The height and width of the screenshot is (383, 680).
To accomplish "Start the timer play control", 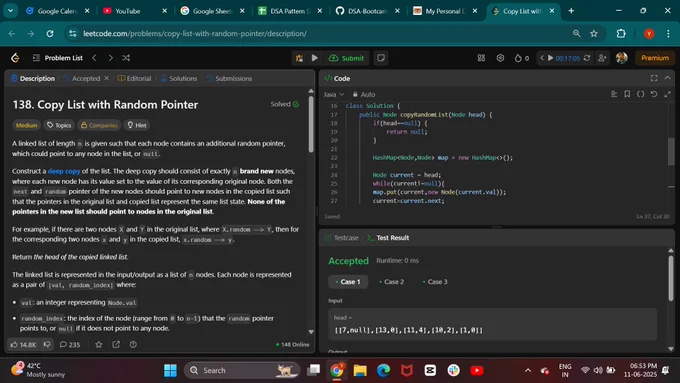I will coord(550,58).
